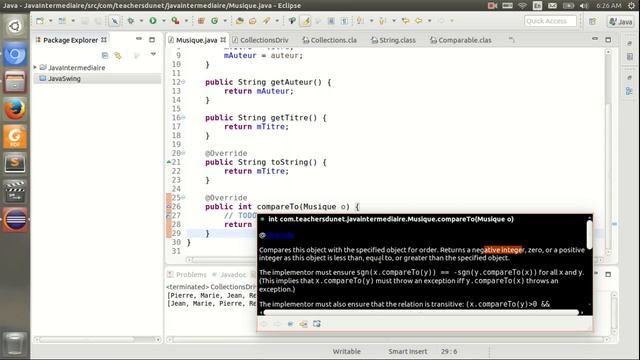Click the Search flashlight toolbar icon
Image resolution: width=640 pixels, height=360 pixels.
(x=267, y=21)
